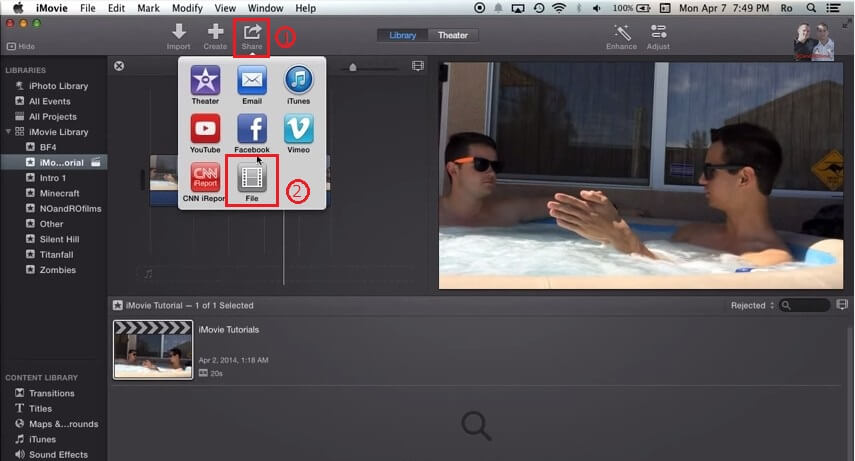Open Time Machine menu bar icon
The width and height of the screenshot is (855, 461).
[539, 8]
